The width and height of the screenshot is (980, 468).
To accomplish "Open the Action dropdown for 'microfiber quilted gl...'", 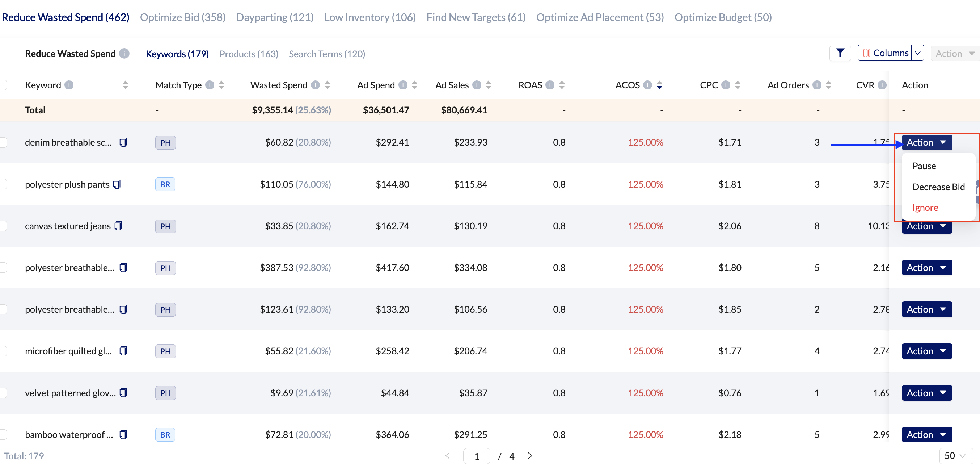I will tap(926, 351).
